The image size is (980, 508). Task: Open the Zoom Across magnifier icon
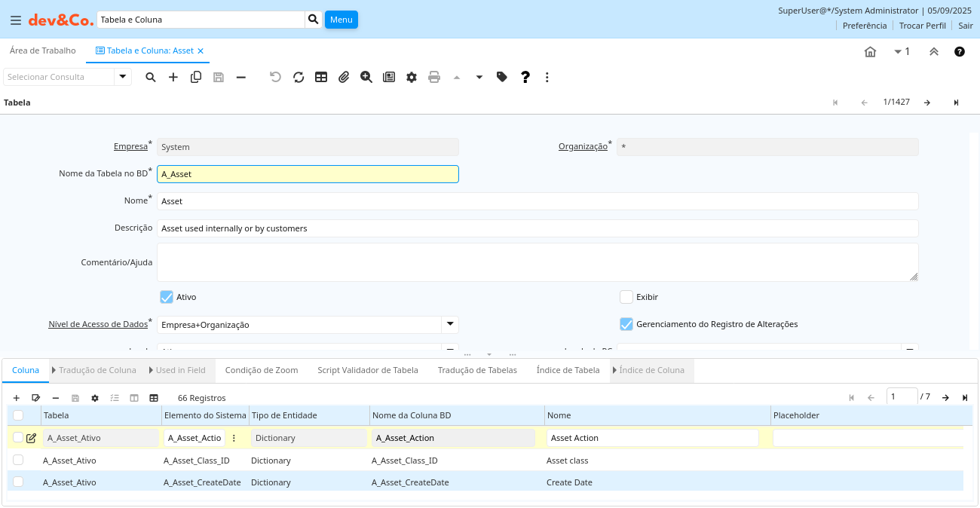[x=366, y=77]
